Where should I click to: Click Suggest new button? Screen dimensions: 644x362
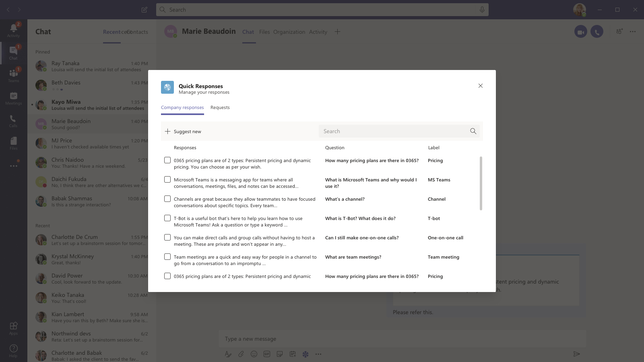tap(183, 132)
